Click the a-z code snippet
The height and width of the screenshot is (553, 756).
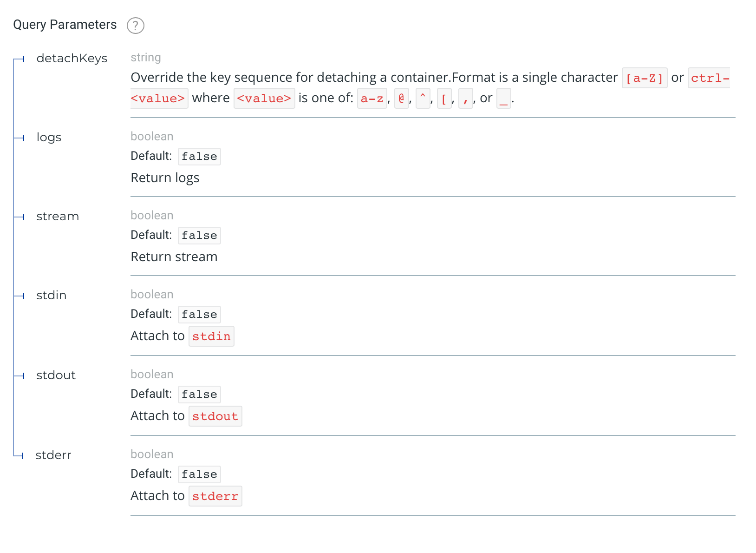coord(371,99)
